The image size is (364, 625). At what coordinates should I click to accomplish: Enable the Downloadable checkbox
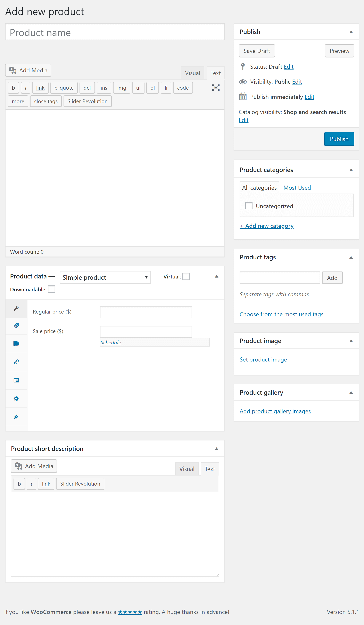[x=51, y=289]
